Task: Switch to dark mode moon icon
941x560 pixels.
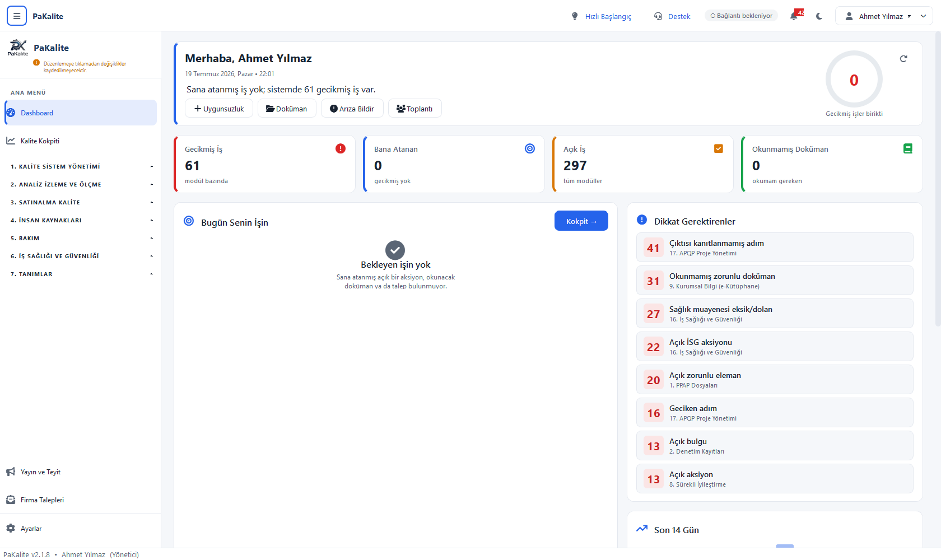Action: click(x=819, y=16)
